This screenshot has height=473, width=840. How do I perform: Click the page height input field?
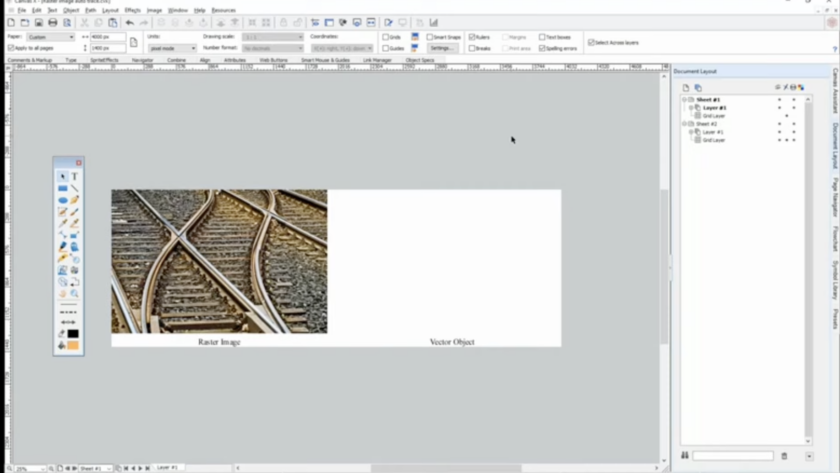click(108, 48)
